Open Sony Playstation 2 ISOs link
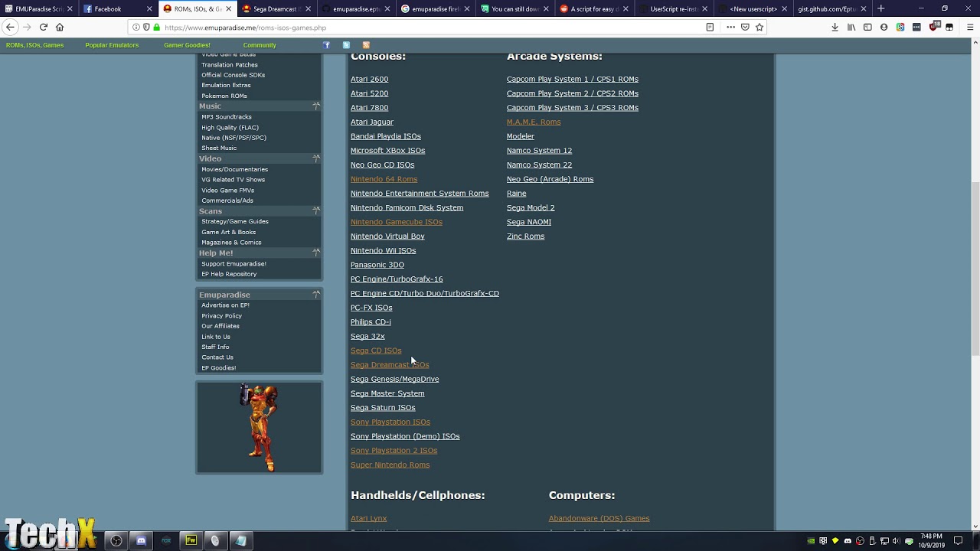 394,451
